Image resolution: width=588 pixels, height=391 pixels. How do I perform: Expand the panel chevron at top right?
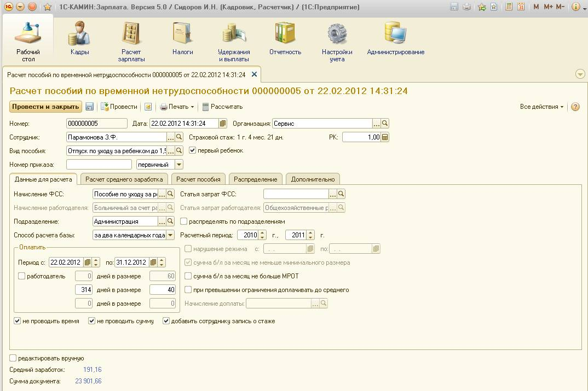point(580,74)
